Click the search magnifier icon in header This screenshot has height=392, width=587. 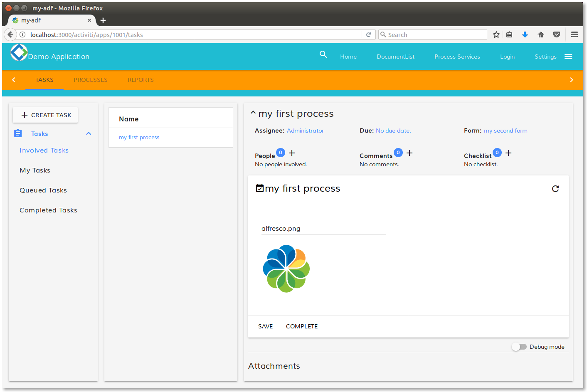(323, 54)
